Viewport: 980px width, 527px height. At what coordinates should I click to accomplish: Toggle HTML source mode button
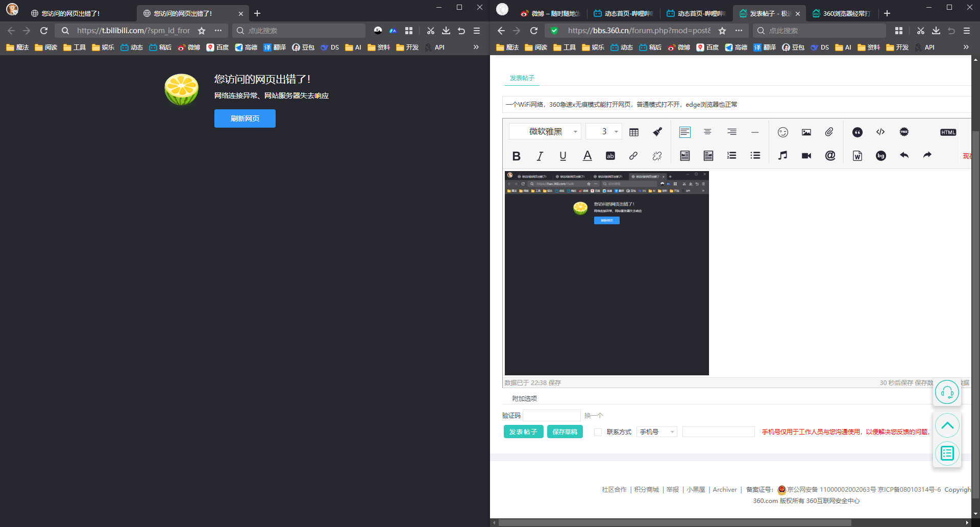[x=948, y=132]
